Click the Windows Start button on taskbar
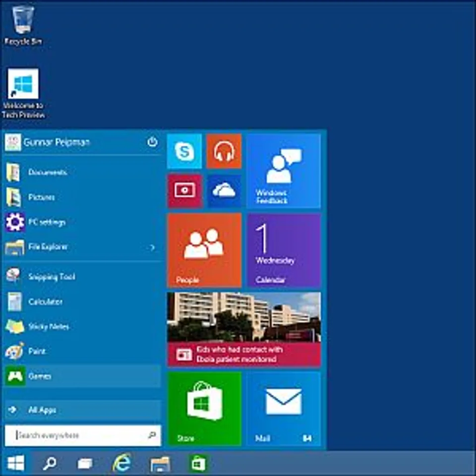 (x=16, y=463)
